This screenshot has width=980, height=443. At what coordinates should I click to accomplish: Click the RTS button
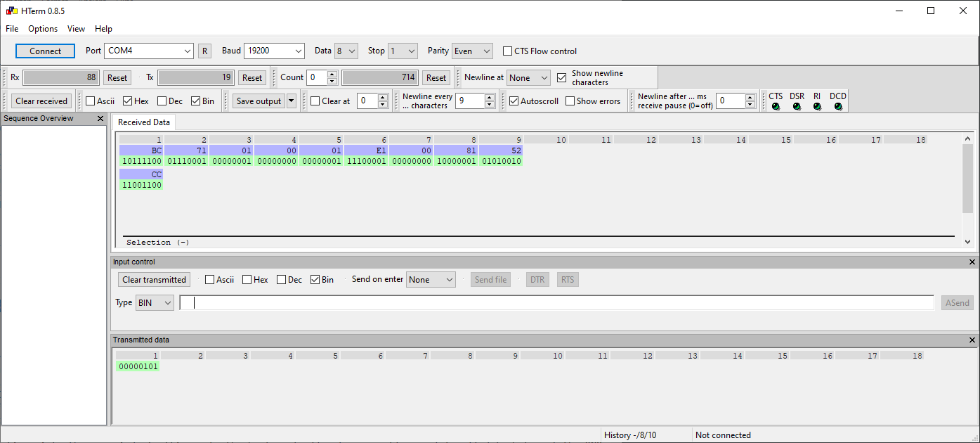pyautogui.click(x=568, y=280)
